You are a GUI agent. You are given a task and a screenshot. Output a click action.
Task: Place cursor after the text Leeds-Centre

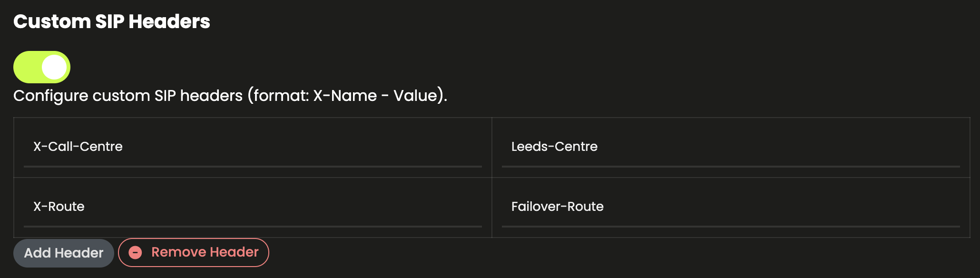(599, 147)
